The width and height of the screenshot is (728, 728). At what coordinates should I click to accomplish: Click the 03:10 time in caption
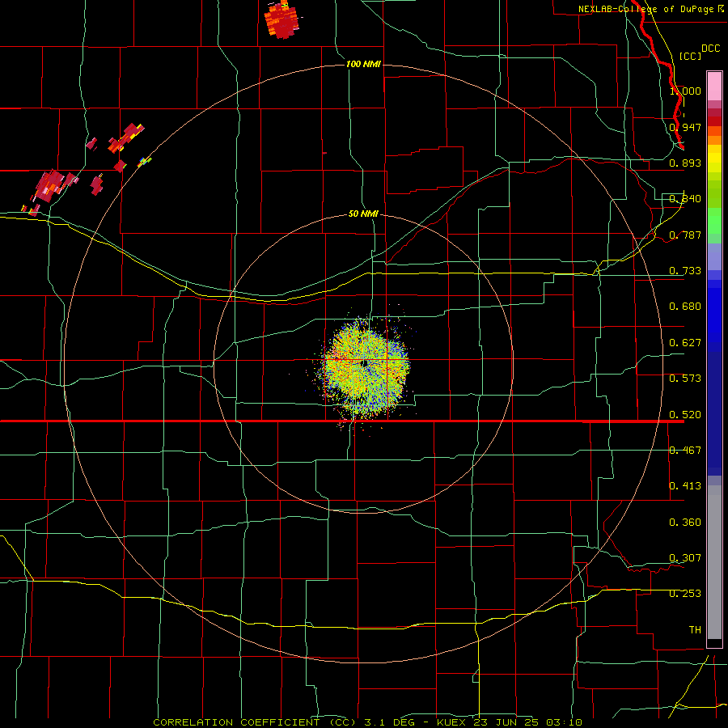564,722
